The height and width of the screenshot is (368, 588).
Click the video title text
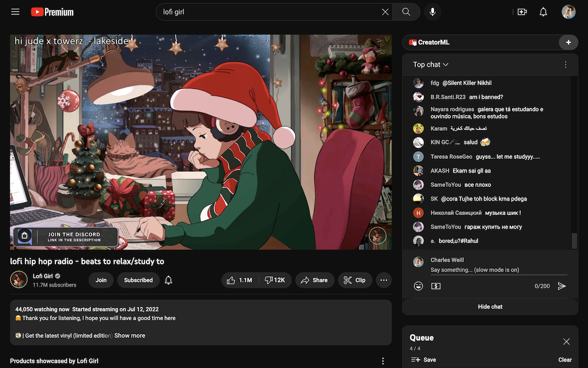pyautogui.click(x=87, y=261)
